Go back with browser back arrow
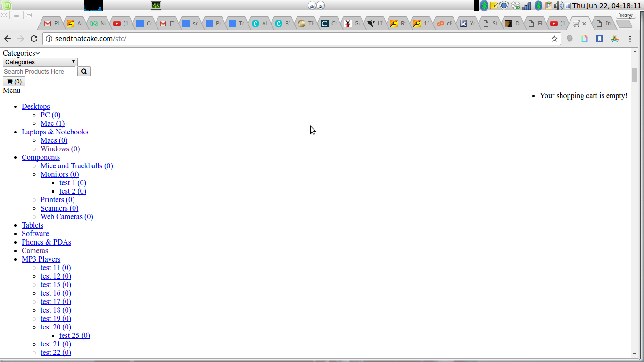Screen dimensions: 644x362 (8, 39)
